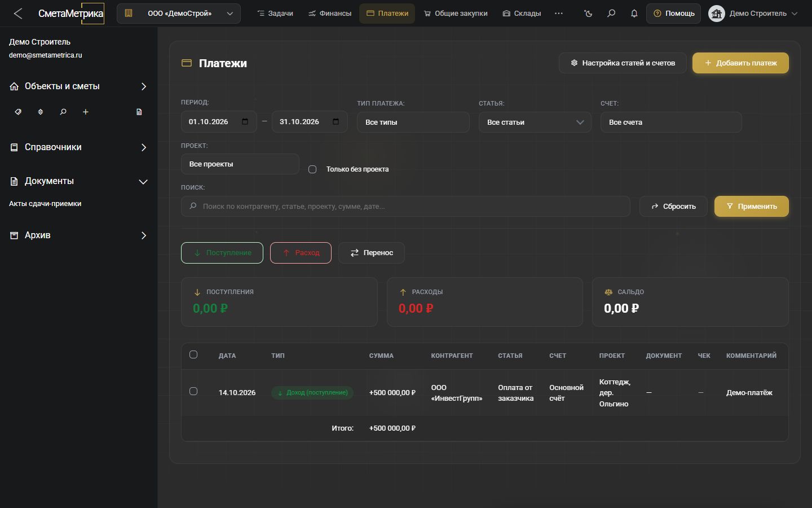Click the Сбросить reset button
812x508 pixels.
tap(673, 207)
